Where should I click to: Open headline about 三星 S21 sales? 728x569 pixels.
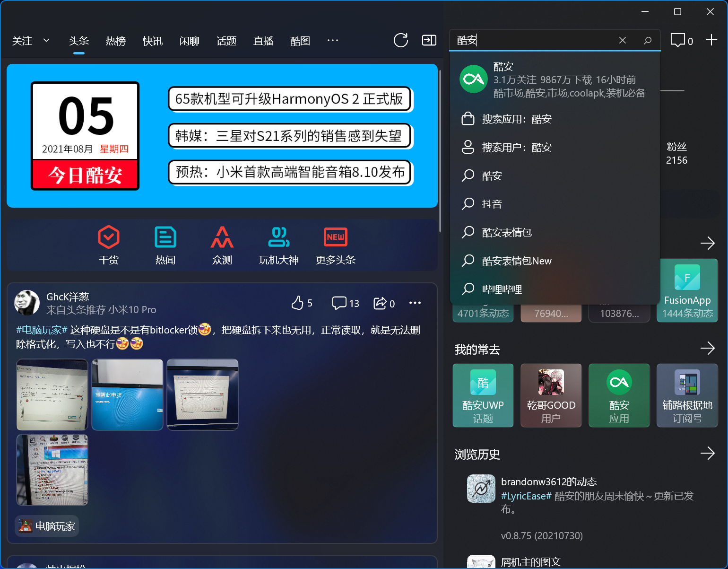coord(290,136)
